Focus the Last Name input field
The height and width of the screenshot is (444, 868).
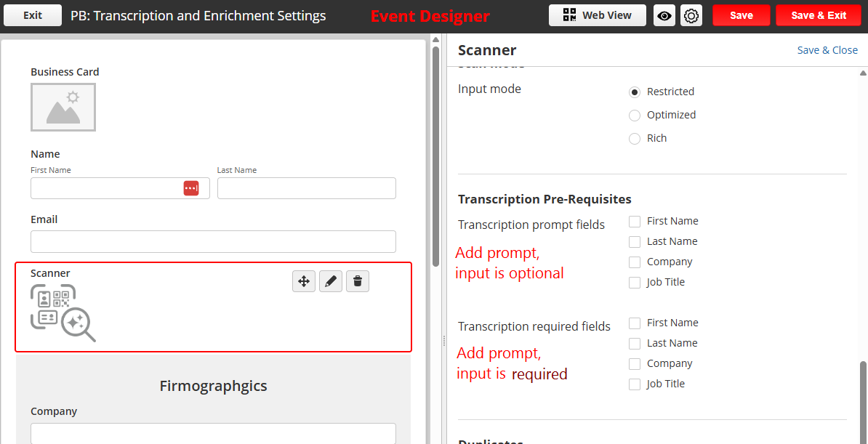pos(307,188)
